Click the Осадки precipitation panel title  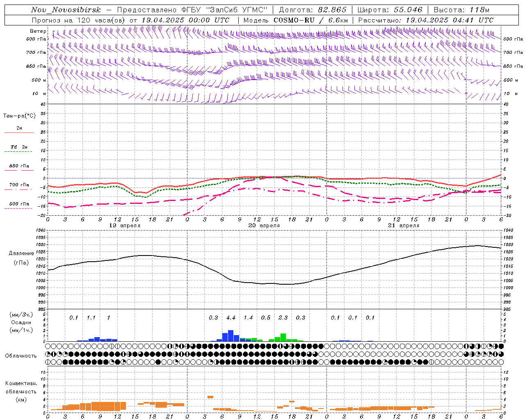point(21,323)
